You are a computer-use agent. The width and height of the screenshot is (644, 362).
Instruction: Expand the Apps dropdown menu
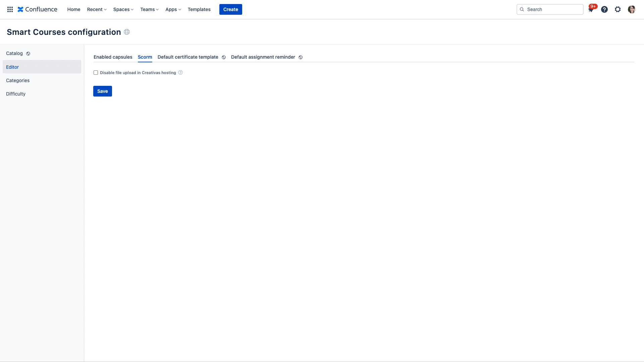[173, 9]
